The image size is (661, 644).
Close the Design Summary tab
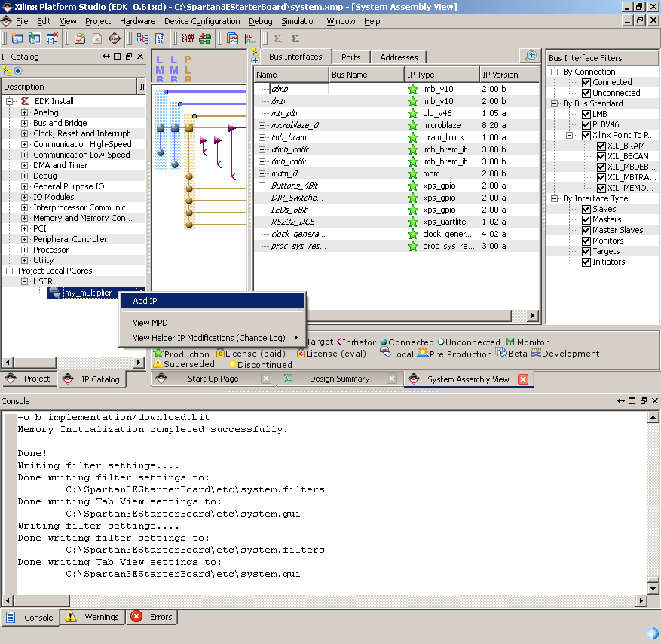pos(392,379)
